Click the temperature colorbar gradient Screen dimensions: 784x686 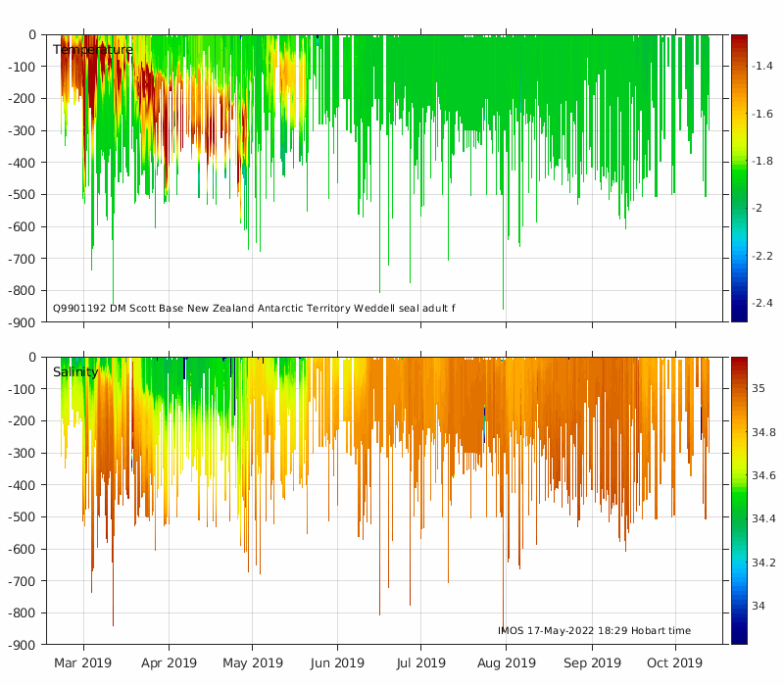739,178
